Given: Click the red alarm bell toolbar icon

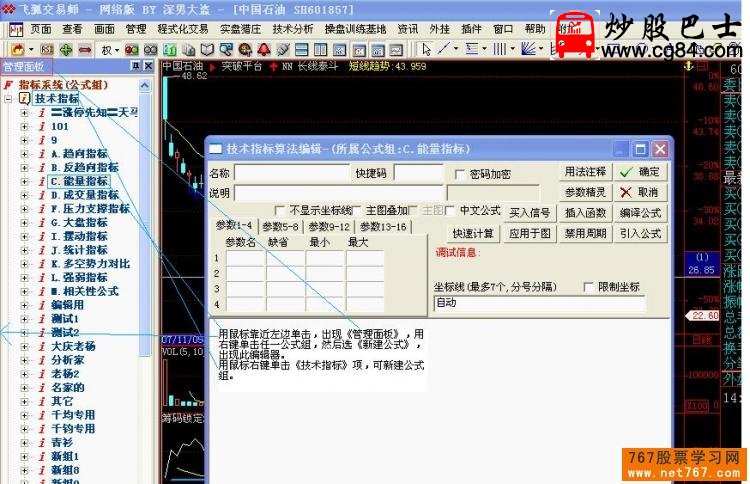Looking at the screenshot, I should [264, 49].
